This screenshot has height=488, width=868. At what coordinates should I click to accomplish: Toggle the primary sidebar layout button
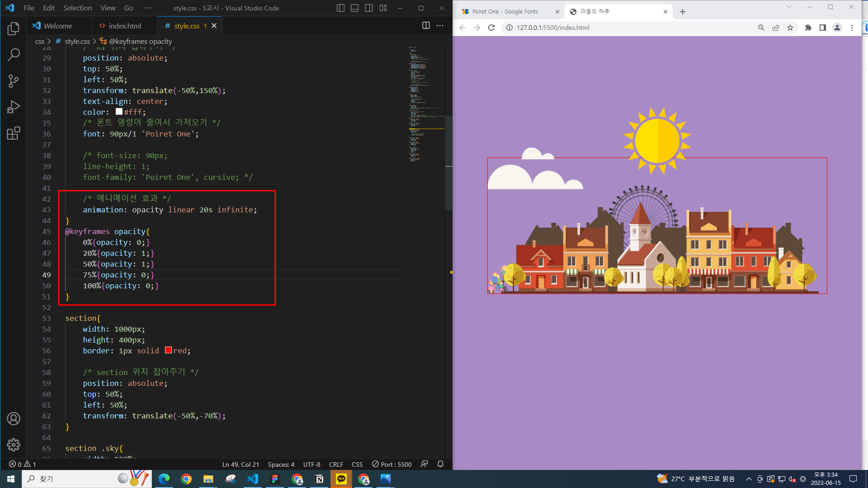coord(341,8)
